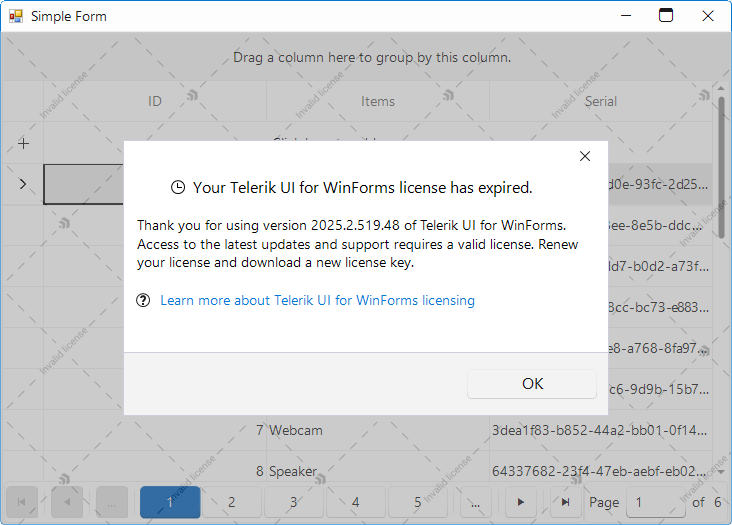Select the Webcam cell
The height and width of the screenshot is (525, 732).
pos(378,430)
